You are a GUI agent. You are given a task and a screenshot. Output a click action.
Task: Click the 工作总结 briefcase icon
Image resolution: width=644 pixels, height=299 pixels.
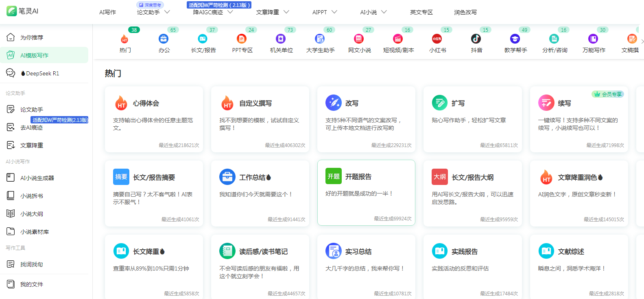[227, 177]
